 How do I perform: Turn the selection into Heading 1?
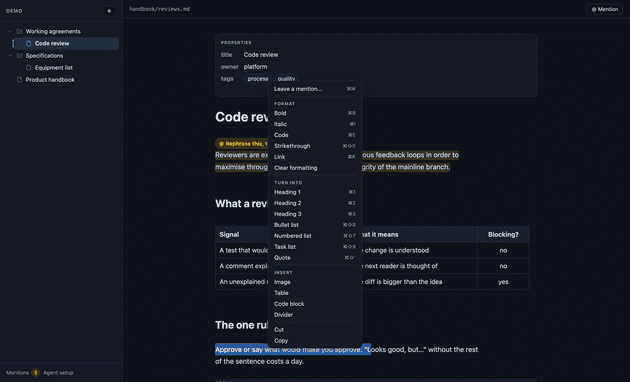[x=315, y=192]
